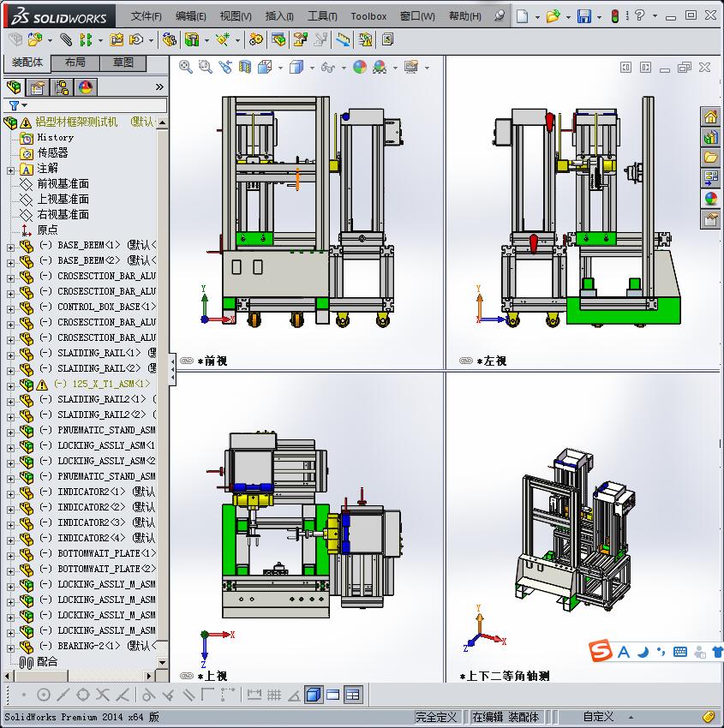Select the 装配体 tab
The width and height of the screenshot is (724, 728).
27,63
